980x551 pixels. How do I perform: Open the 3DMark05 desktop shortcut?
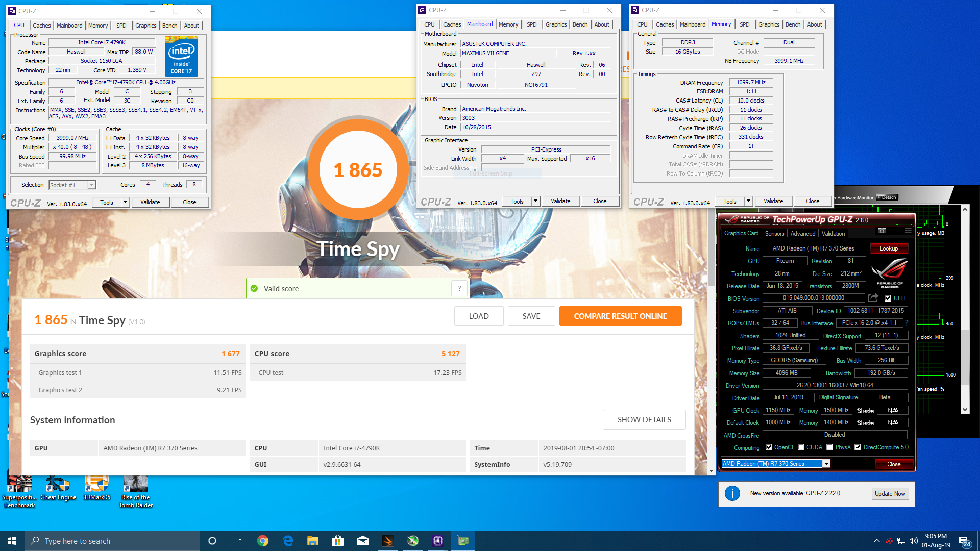coord(97,488)
